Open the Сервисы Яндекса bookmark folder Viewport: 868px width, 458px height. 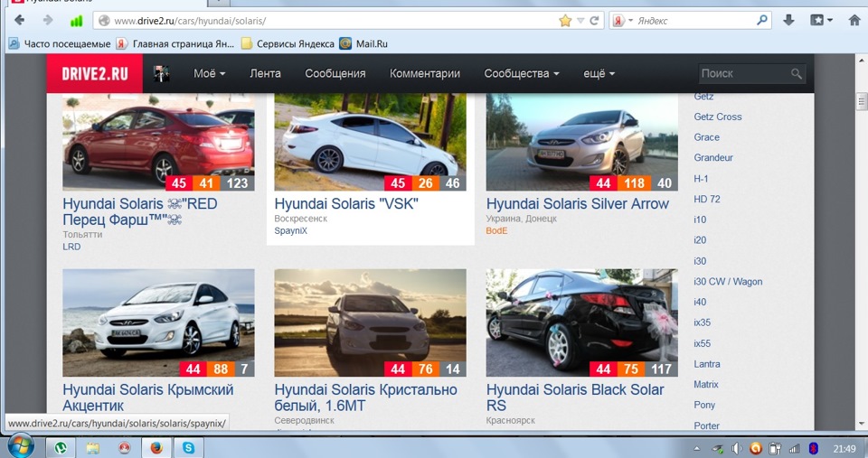[x=288, y=43]
